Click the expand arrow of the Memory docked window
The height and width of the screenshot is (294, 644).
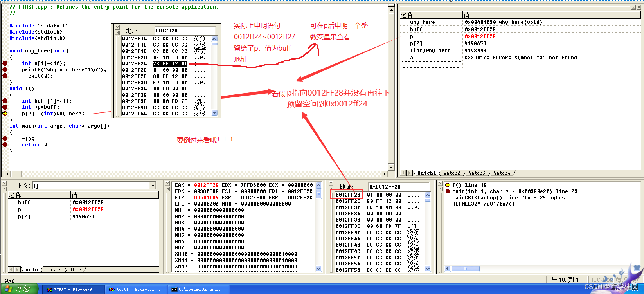pyautogui.click(x=331, y=189)
